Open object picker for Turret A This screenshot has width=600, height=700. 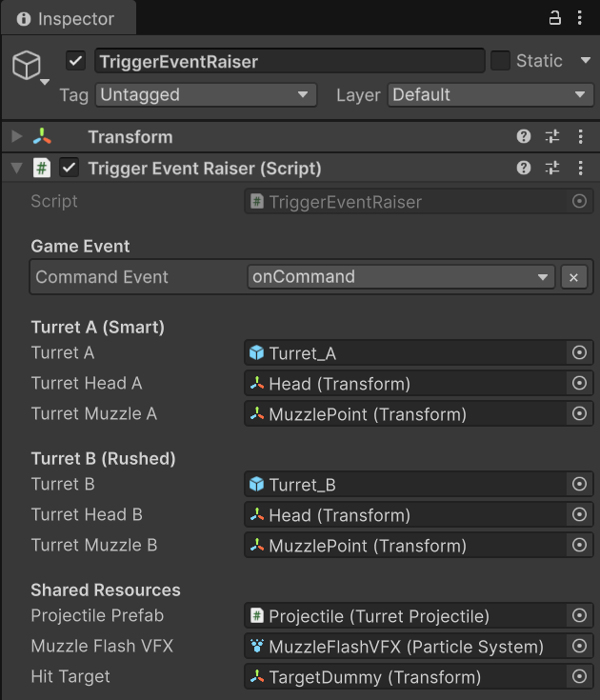tap(578, 353)
